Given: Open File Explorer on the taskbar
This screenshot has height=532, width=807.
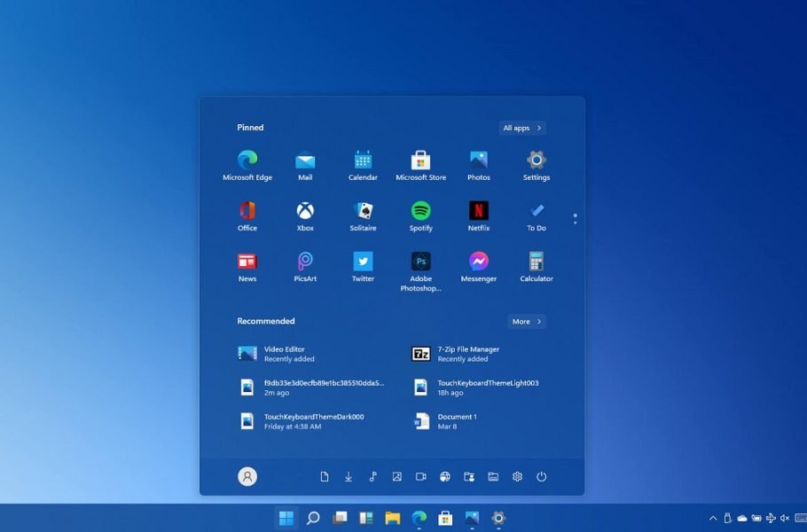Looking at the screenshot, I should (393, 518).
